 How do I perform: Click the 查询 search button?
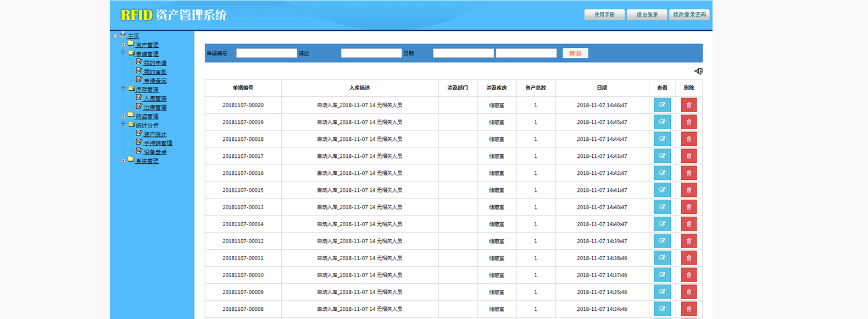575,53
